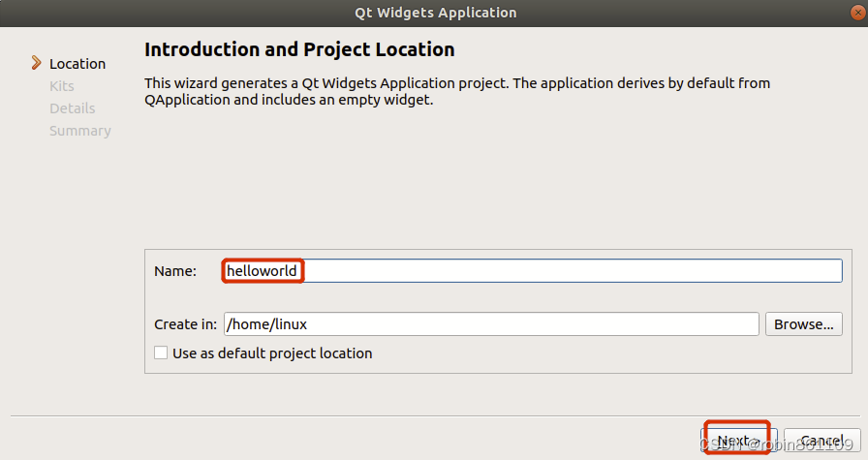Select the Location step in the sidebar
This screenshot has height=460, width=868.
(77, 64)
